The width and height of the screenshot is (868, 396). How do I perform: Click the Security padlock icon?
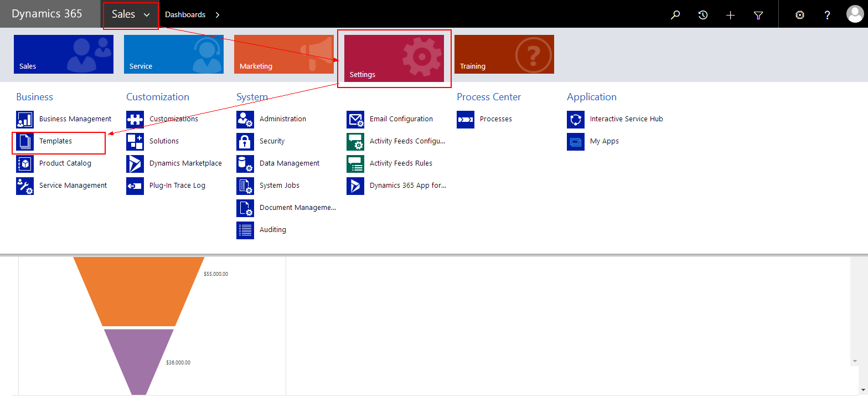point(245,141)
